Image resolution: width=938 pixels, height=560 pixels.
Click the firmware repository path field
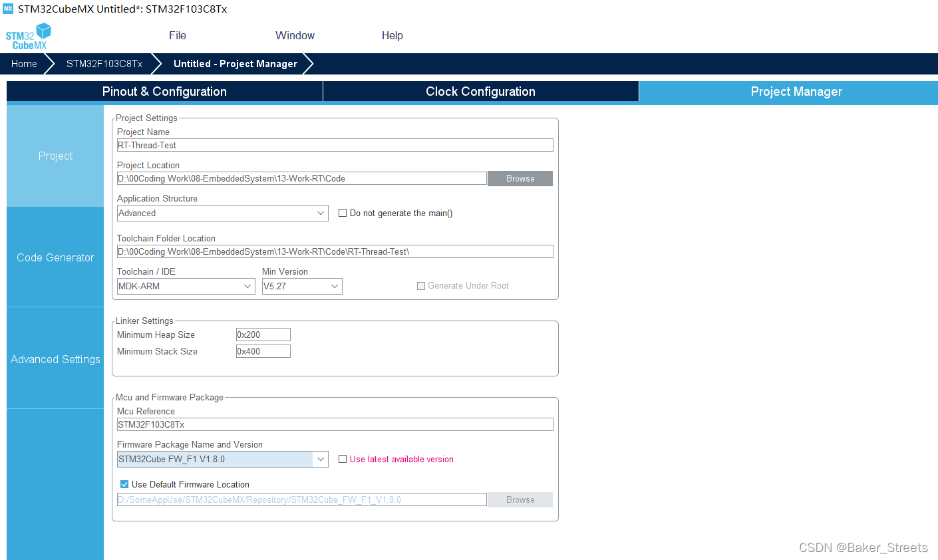[302, 499]
